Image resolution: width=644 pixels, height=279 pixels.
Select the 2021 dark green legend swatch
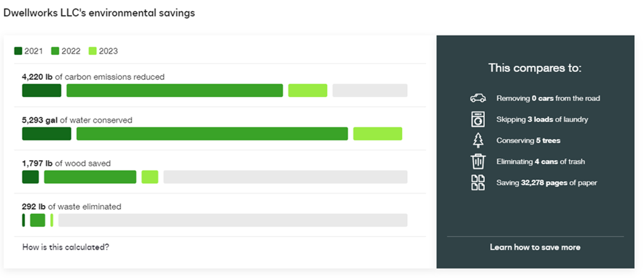pos(18,51)
